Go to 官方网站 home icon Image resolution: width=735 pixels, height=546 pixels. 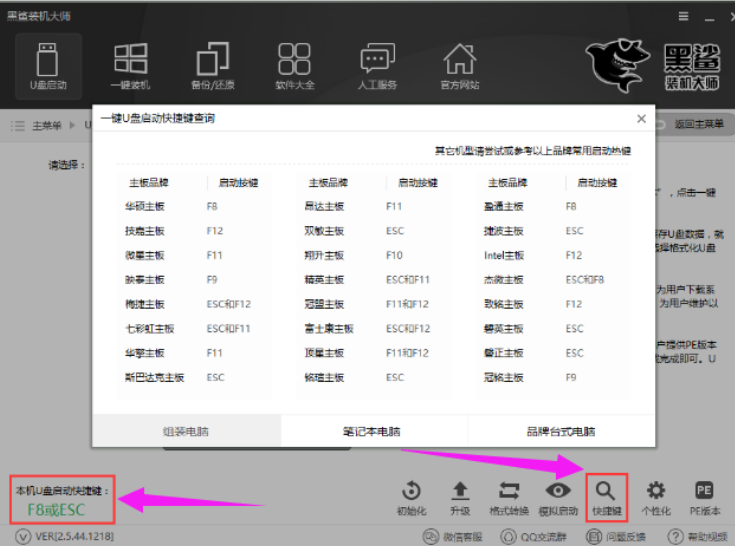[459, 66]
